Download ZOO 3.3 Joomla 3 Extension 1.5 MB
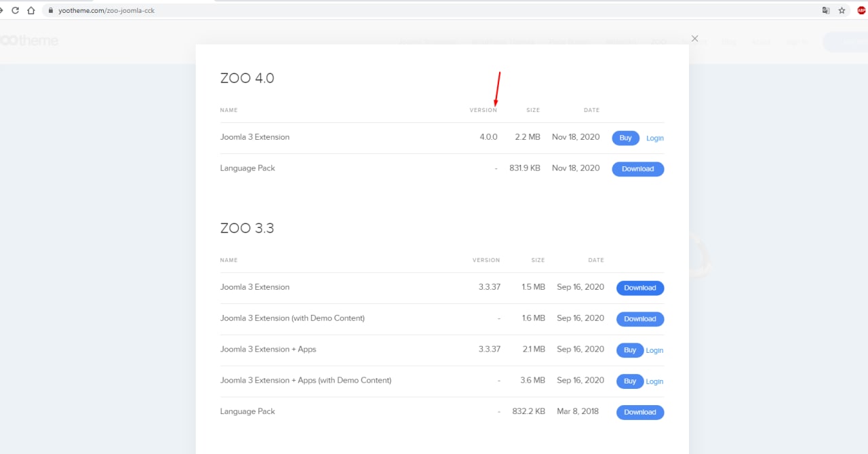The height and width of the screenshot is (454, 868). point(640,288)
